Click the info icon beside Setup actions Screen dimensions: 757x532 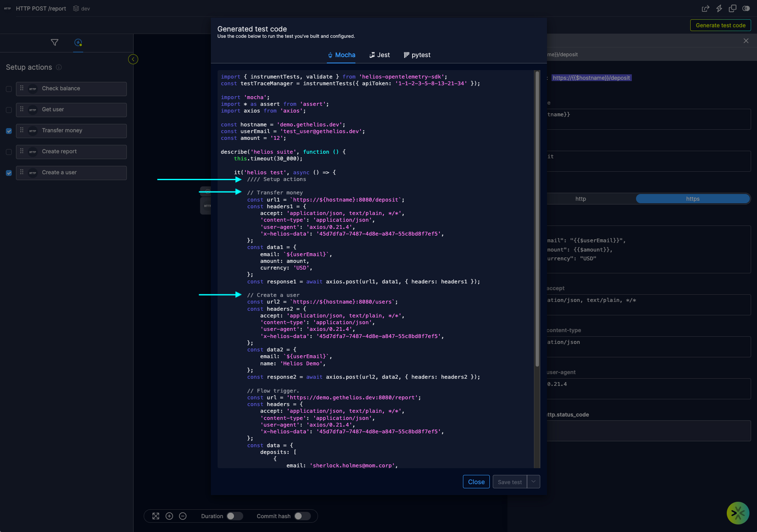[59, 67]
